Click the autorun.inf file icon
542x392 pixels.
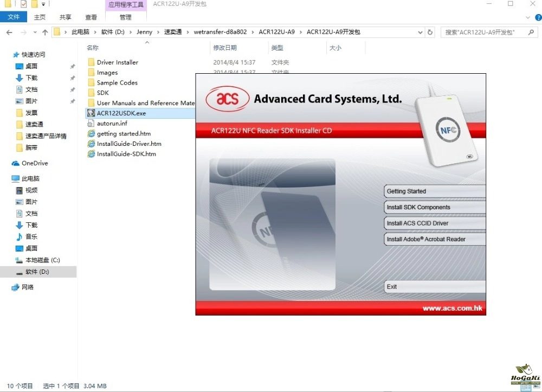pyautogui.click(x=91, y=124)
